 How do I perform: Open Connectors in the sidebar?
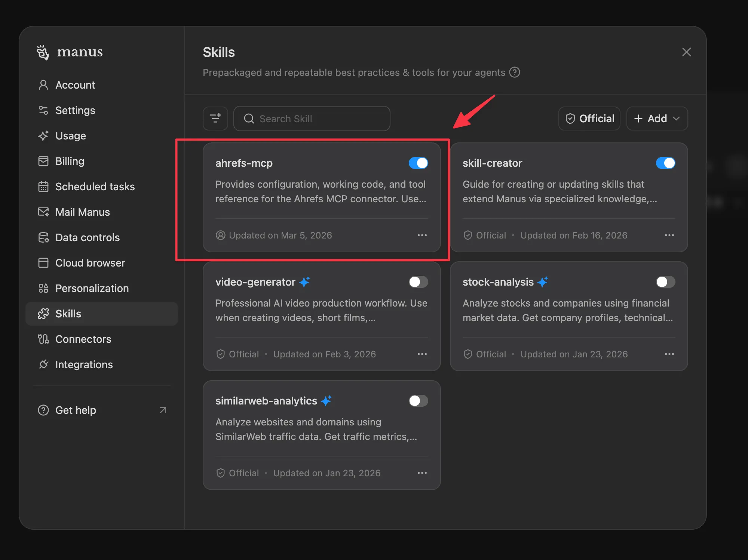[83, 339]
